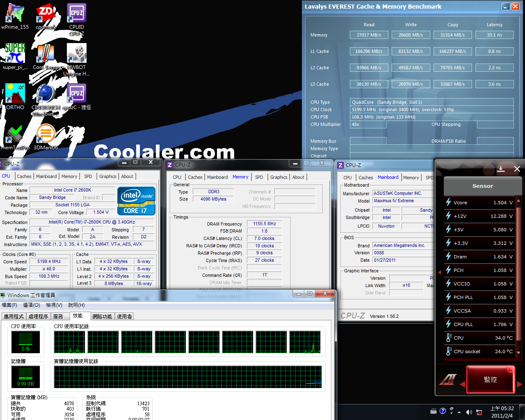Click the small red collapse arrow left of PCH

[x=439, y=272]
